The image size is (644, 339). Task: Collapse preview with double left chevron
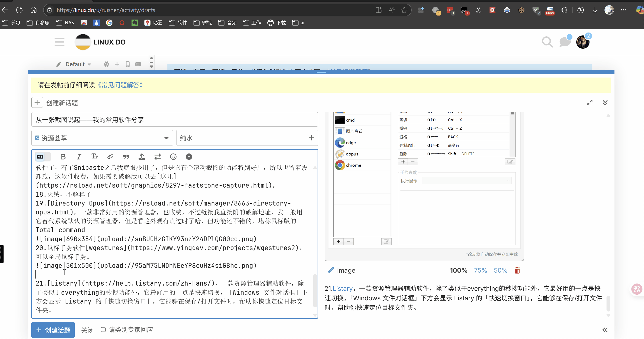605,330
